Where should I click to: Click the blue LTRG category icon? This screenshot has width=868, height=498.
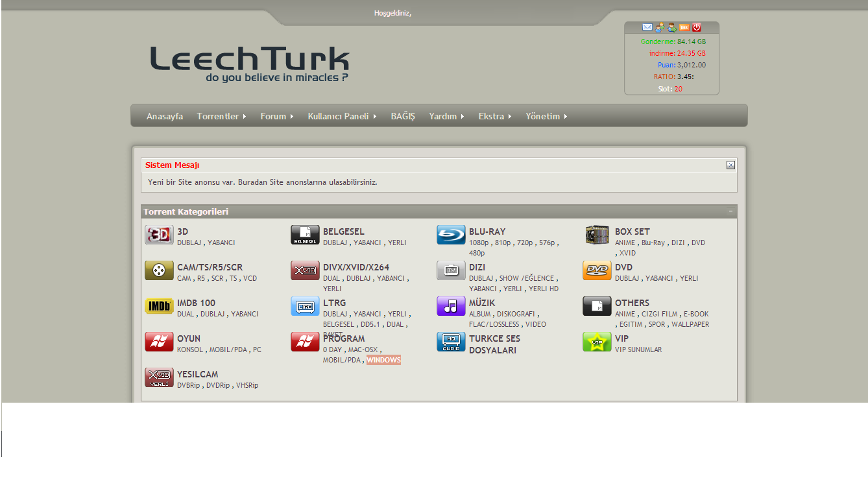(x=305, y=306)
